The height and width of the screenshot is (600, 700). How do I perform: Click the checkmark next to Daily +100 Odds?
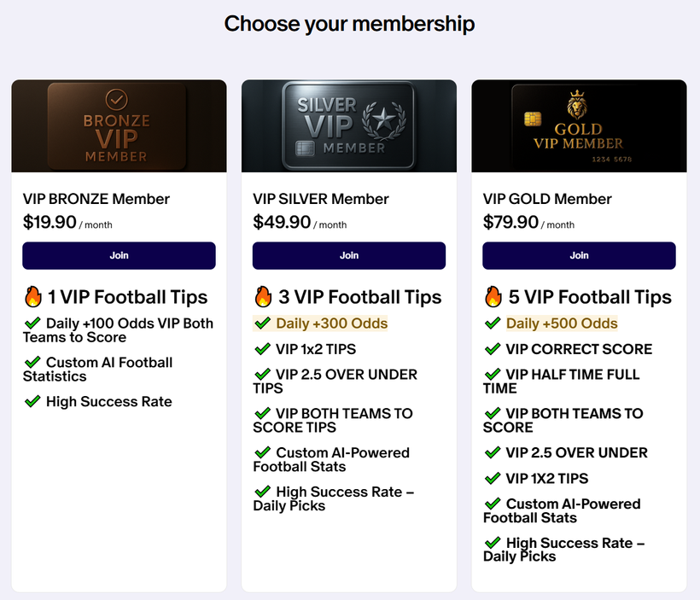pyautogui.click(x=32, y=323)
